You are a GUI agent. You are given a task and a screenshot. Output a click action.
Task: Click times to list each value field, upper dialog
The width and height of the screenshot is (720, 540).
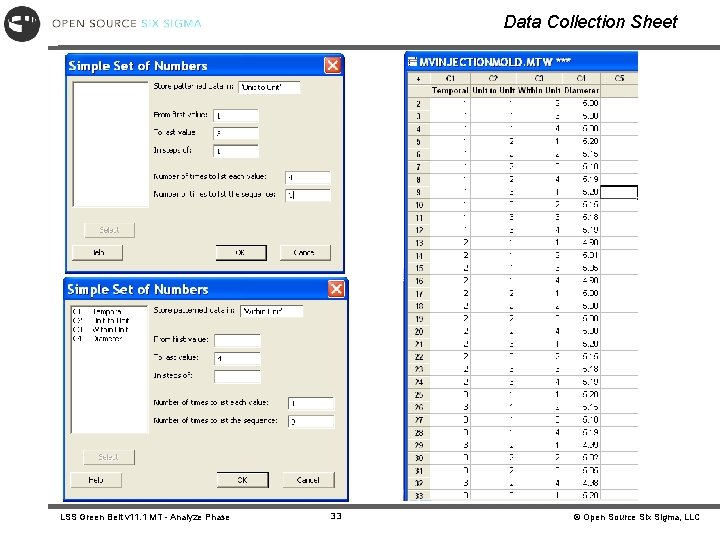pyautogui.click(x=308, y=177)
